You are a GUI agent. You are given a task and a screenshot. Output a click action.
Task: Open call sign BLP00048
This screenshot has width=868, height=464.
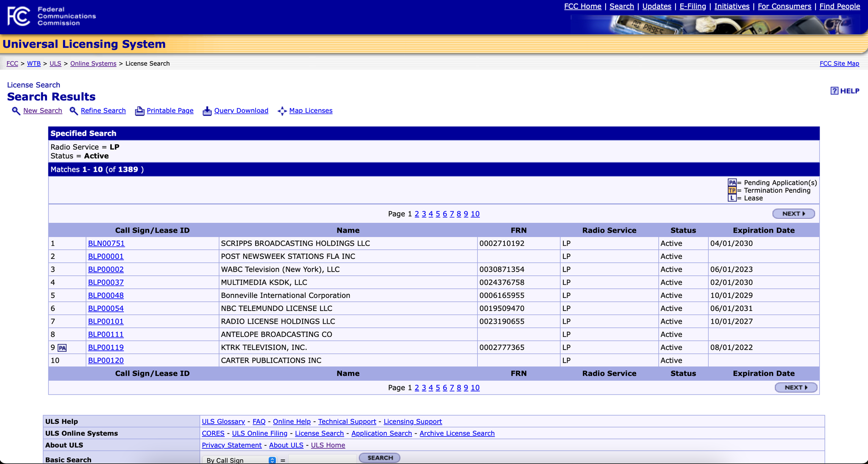pos(106,296)
